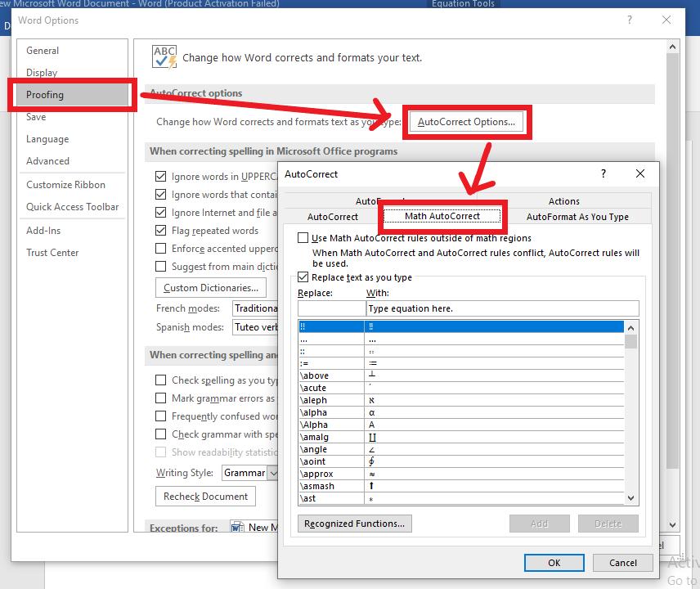The width and height of the screenshot is (700, 589).
Task: Click the Replace input field
Action: coord(331,308)
